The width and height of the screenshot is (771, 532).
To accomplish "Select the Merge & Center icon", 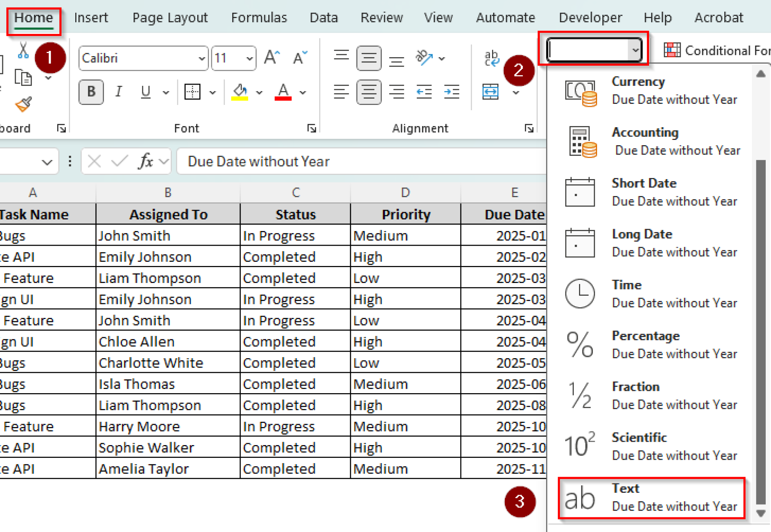I will pyautogui.click(x=491, y=91).
